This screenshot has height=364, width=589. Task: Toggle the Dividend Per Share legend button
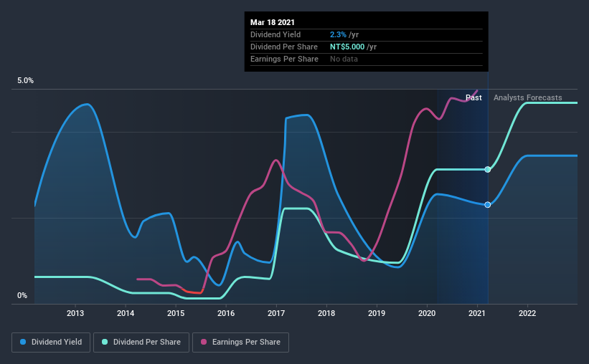[141, 343]
